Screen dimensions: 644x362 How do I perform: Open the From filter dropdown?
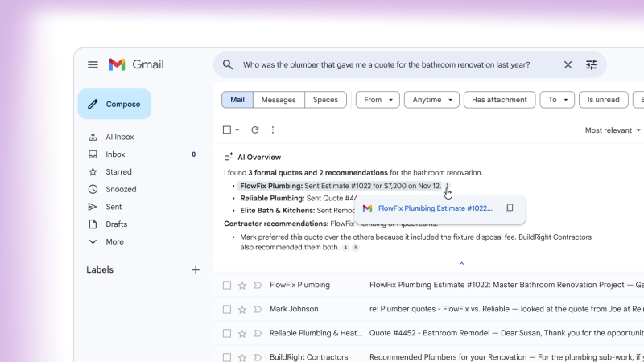pos(378,100)
